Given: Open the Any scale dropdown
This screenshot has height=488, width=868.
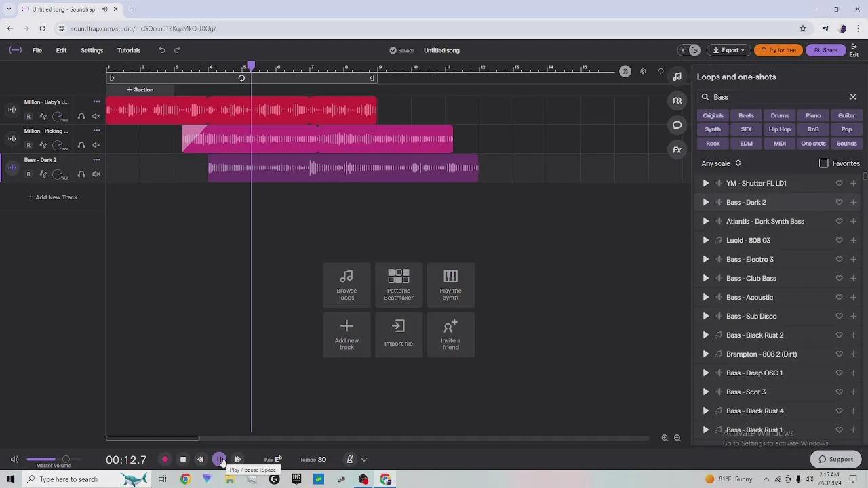Looking at the screenshot, I should point(721,163).
